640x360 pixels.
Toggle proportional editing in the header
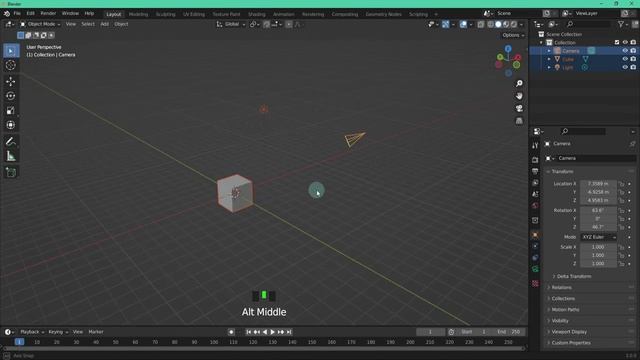(x=289, y=24)
